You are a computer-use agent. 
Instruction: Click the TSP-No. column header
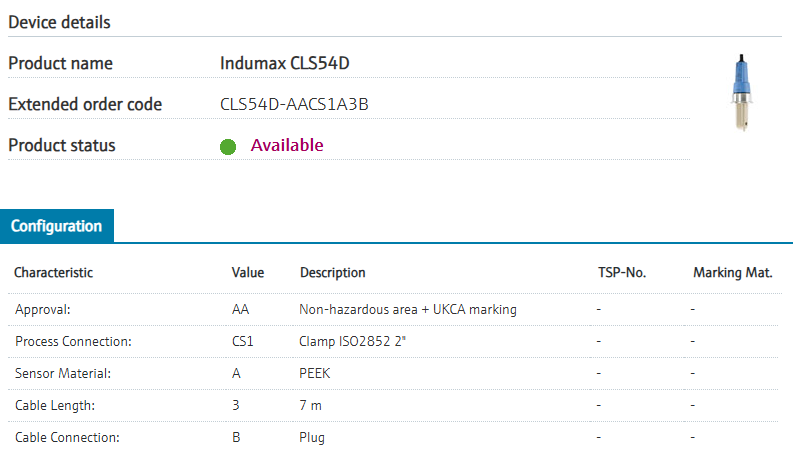(x=619, y=272)
